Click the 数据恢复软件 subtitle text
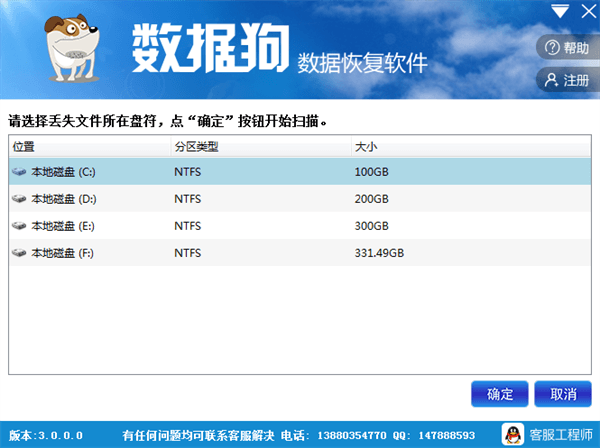This screenshot has height=448, width=600. click(x=362, y=63)
